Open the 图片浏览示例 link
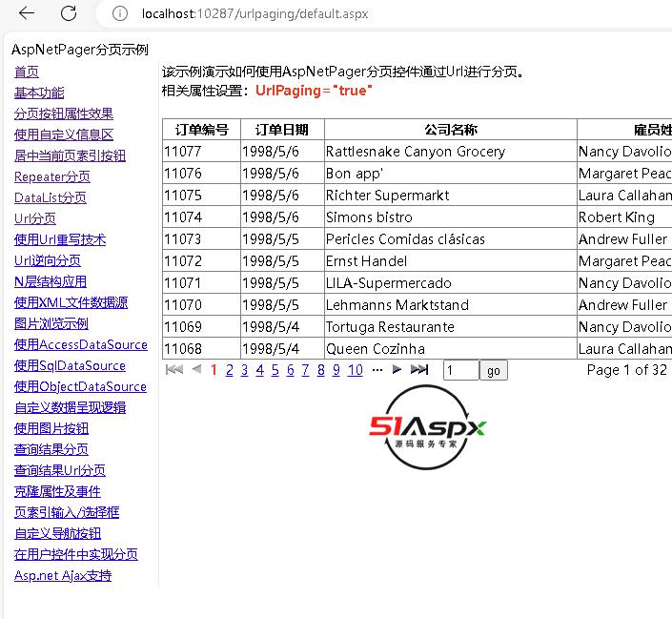672x619 pixels. (x=51, y=324)
